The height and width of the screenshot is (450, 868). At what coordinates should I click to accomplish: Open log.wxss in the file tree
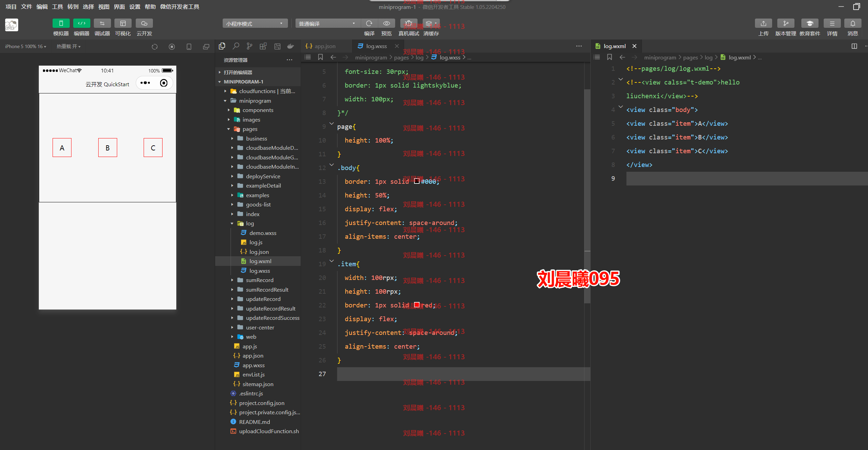pyautogui.click(x=259, y=271)
